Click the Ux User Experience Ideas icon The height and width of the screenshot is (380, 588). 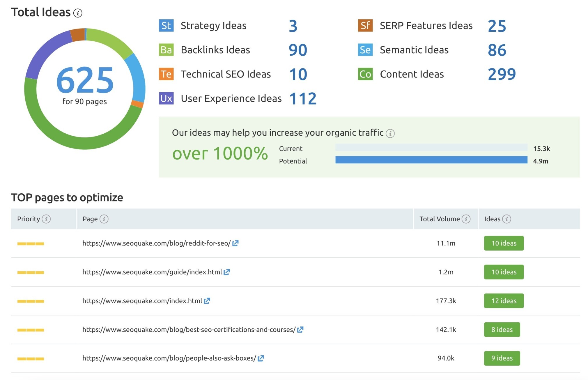pyautogui.click(x=166, y=98)
